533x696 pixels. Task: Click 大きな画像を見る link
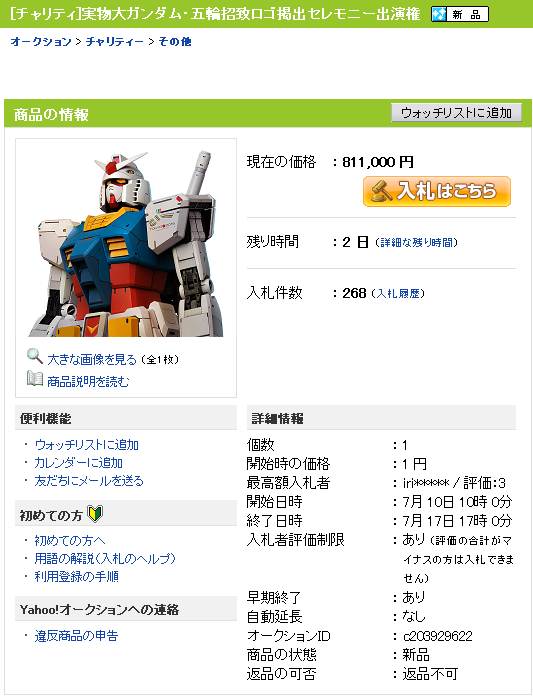coord(92,360)
